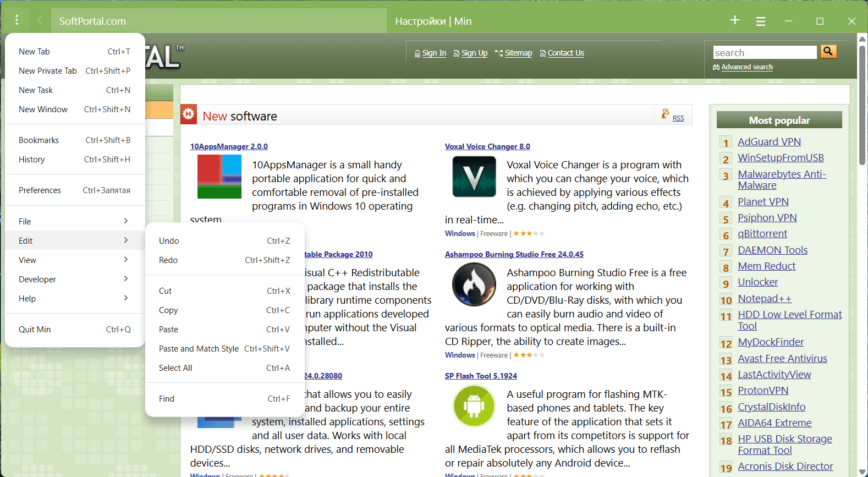Click the page vertical scrollbar thumb
868x477 pixels.
point(862,105)
